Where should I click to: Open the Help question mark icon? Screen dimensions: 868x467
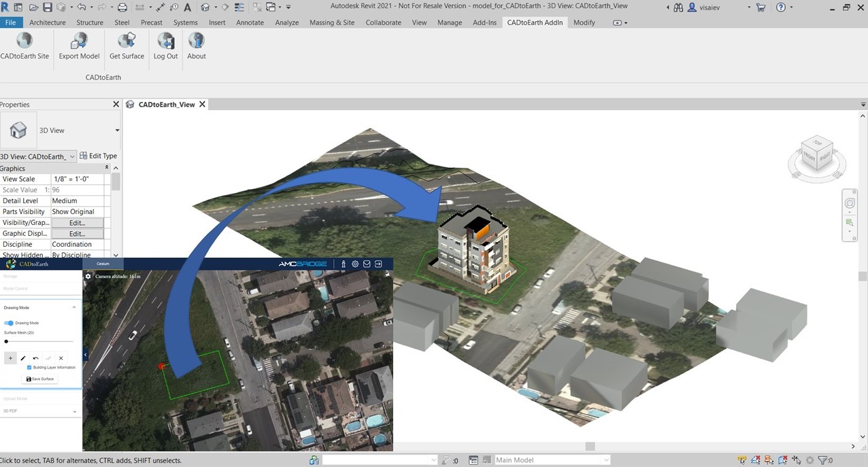coord(780,7)
